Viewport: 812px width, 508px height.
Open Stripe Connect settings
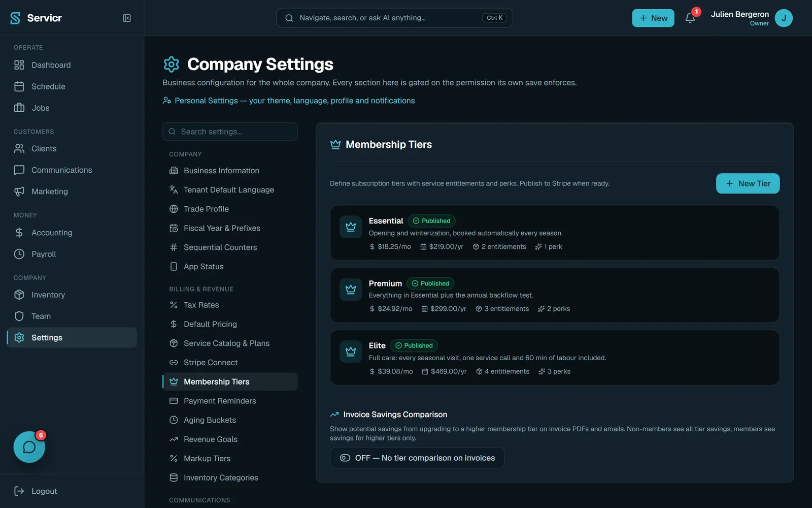(x=230, y=362)
